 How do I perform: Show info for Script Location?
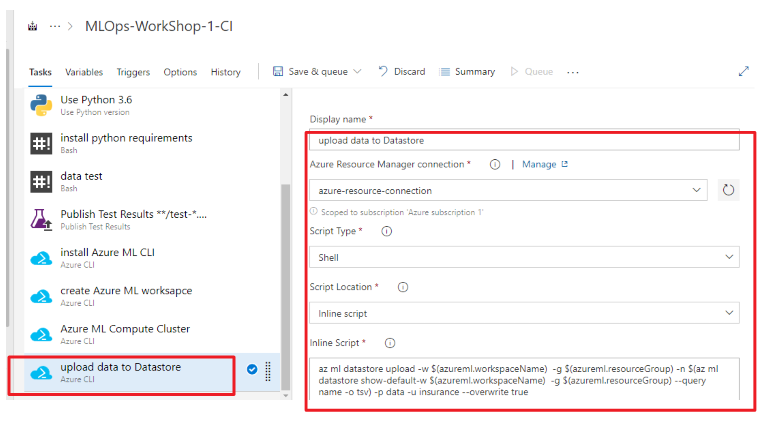(403, 287)
